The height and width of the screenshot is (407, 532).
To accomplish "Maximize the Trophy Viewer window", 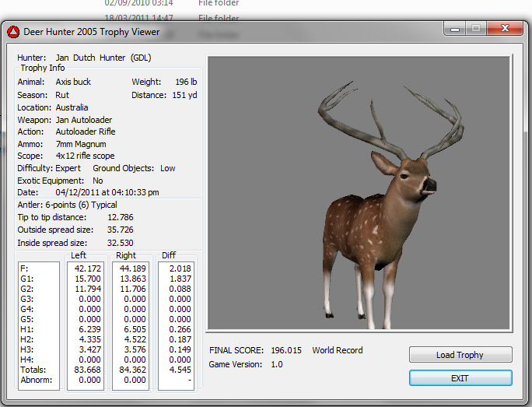I will click(x=475, y=29).
